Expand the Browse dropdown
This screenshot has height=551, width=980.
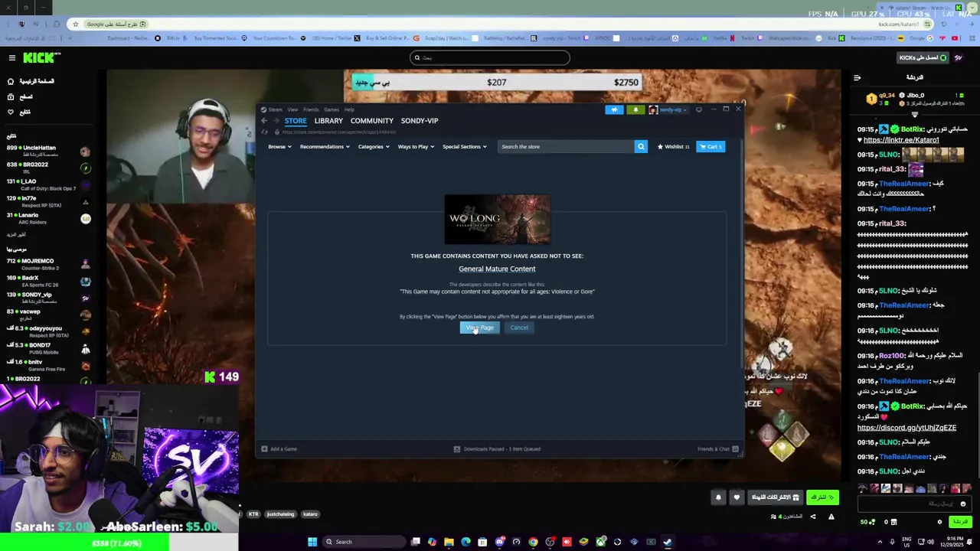tap(279, 147)
